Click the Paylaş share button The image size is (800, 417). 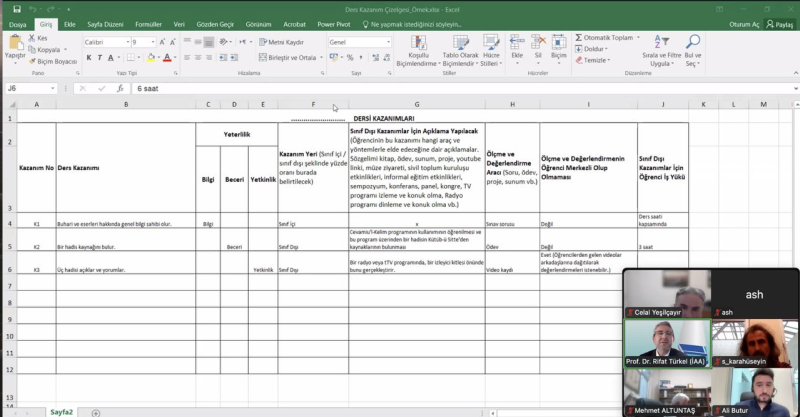click(781, 23)
